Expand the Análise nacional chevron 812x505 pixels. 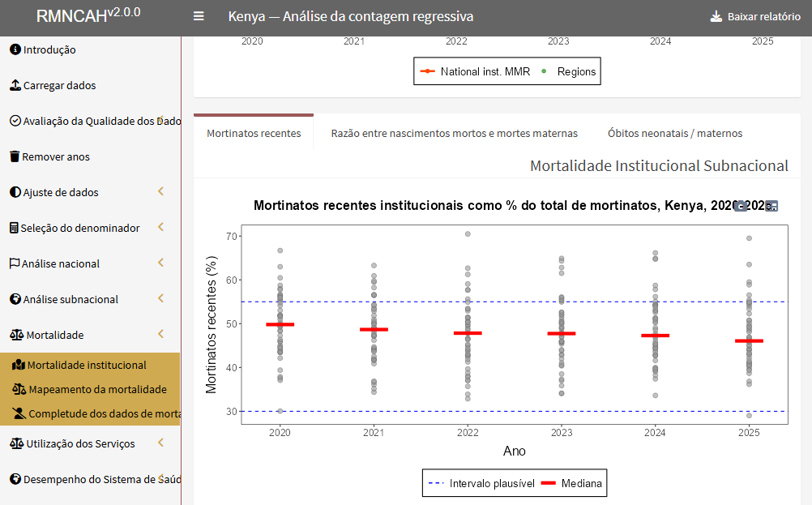pyautogui.click(x=161, y=263)
